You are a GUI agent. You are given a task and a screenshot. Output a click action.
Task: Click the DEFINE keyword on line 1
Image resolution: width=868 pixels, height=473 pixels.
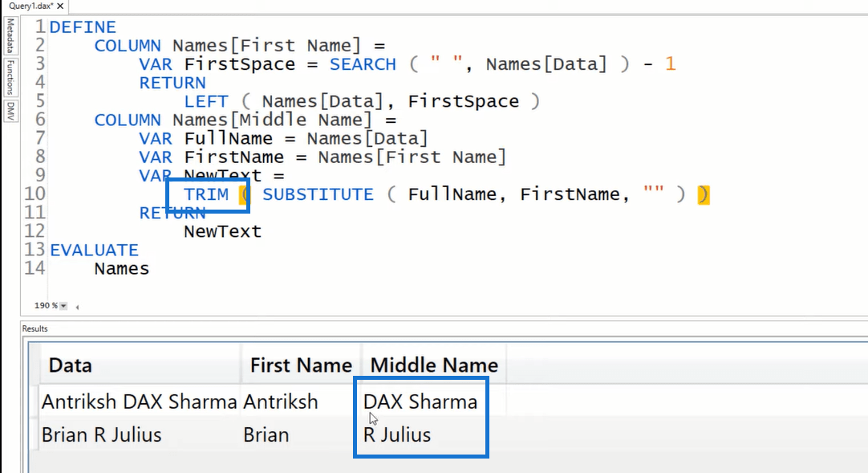pyautogui.click(x=83, y=27)
